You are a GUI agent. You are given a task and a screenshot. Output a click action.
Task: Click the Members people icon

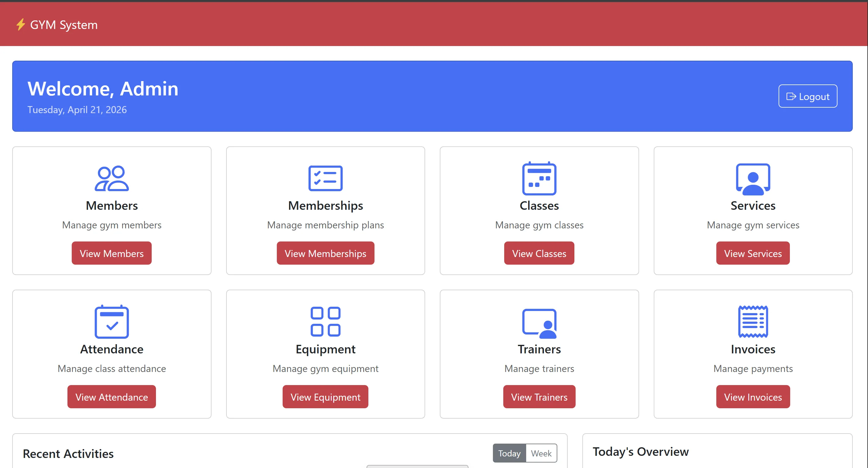coord(111,178)
